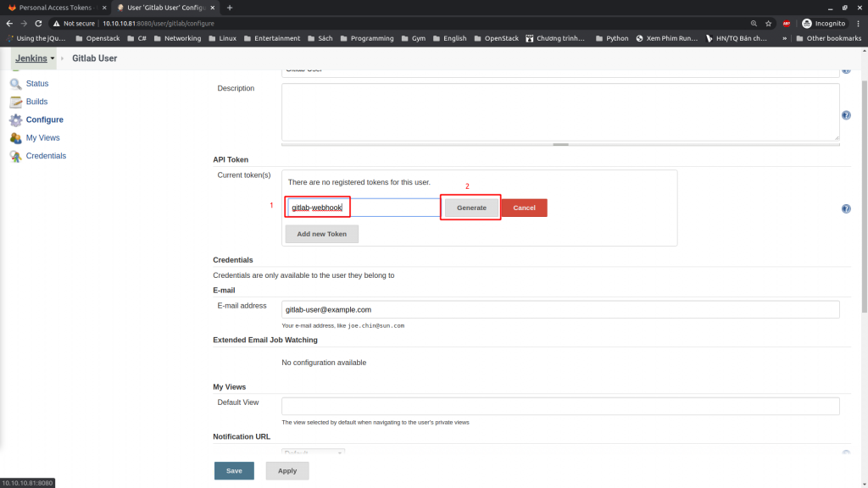Open the Status sidebar link
The image size is (868, 488).
click(37, 84)
